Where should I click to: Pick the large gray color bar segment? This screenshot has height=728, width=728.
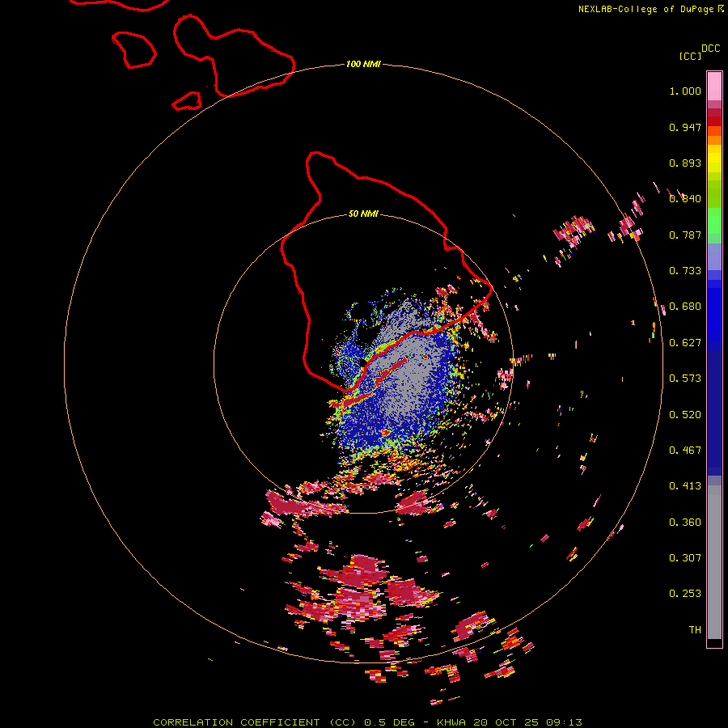tap(714, 562)
